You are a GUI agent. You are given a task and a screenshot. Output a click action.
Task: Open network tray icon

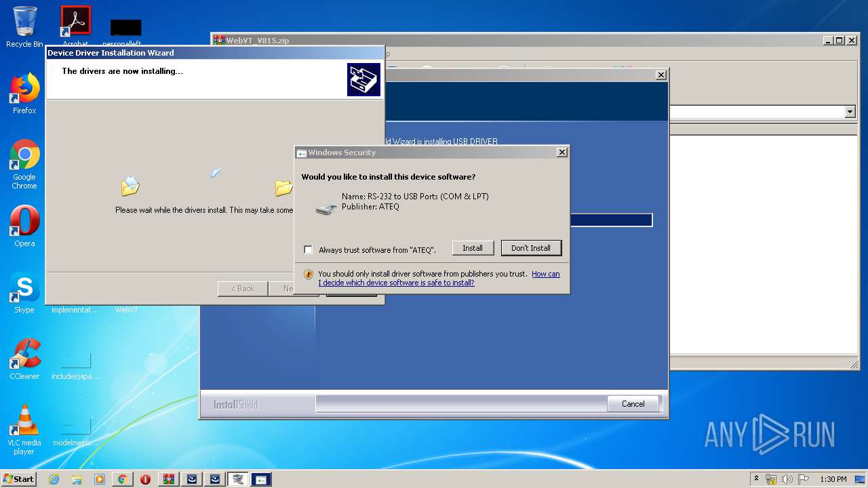point(771,479)
